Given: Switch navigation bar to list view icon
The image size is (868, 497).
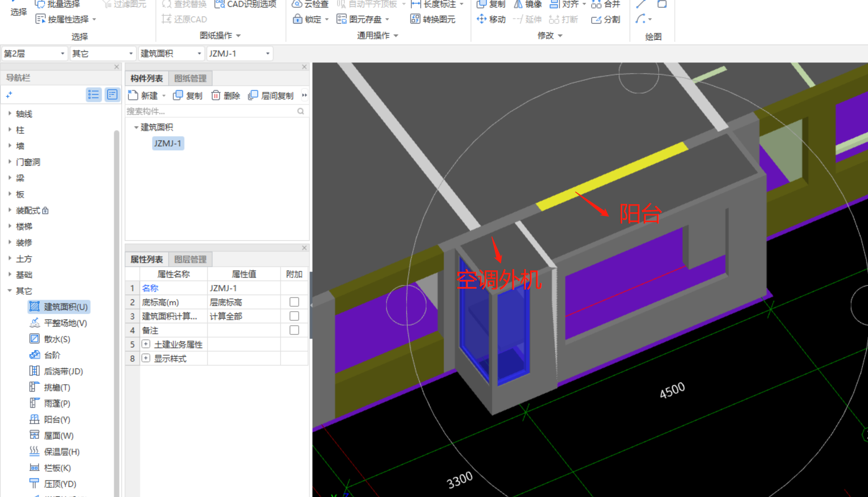Looking at the screenshot, I should (x=93, y=94).
